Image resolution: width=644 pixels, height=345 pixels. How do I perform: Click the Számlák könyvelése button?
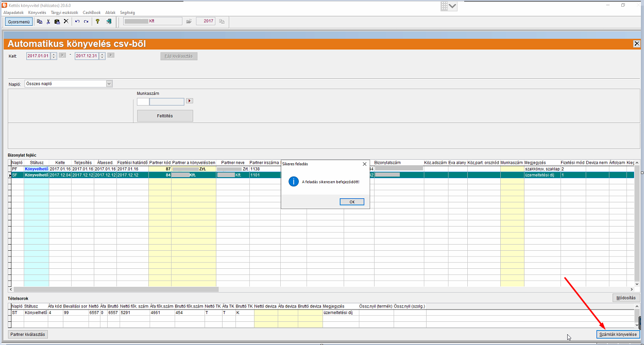click(x=618, y=334)
